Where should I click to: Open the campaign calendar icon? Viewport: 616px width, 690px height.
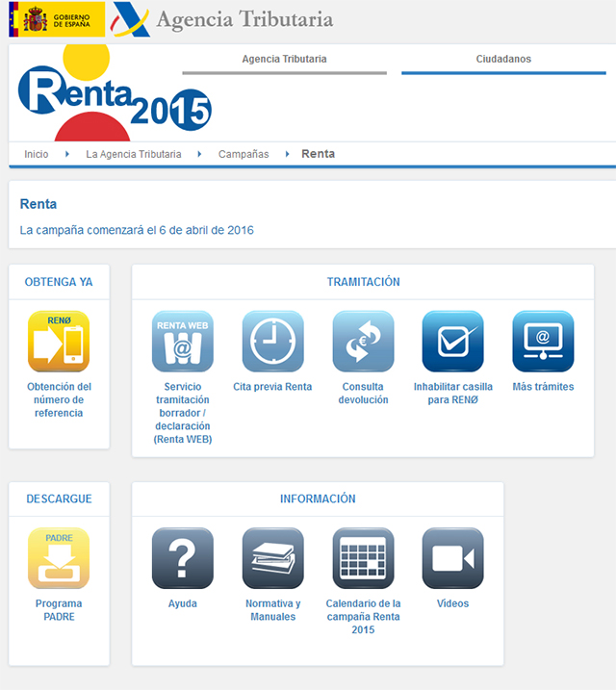(363, 558)
